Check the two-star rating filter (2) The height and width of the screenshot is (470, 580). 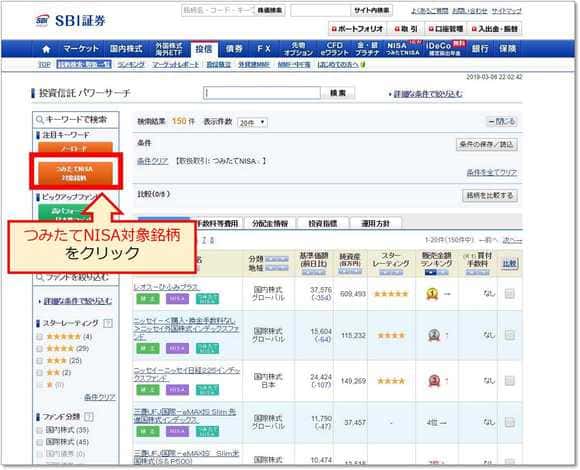pyautogui.click(x=40, y=373)
